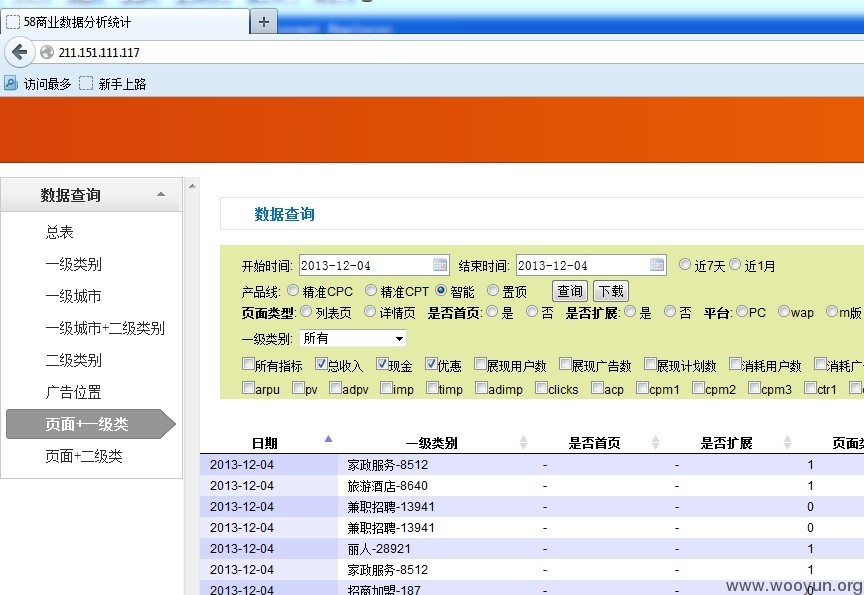Viewport: 864px width, 595px height.
Task: Open calendar picker for 开始时间
Action: 440,265
